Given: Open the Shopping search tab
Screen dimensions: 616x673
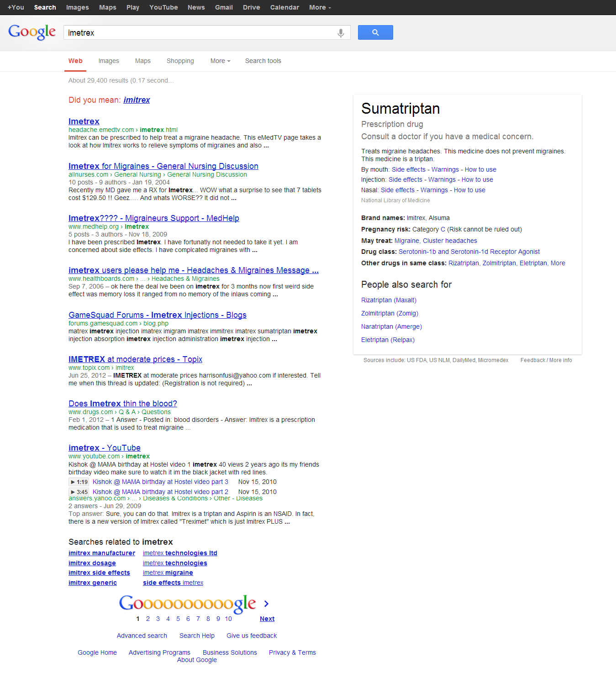Looking at the screenshot, I should 180,61.
